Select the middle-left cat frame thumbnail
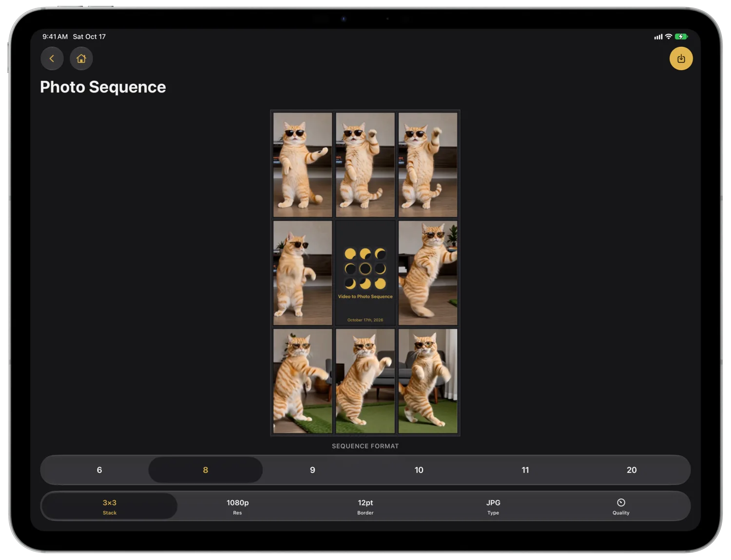731x560 pixels. [303, 273]
